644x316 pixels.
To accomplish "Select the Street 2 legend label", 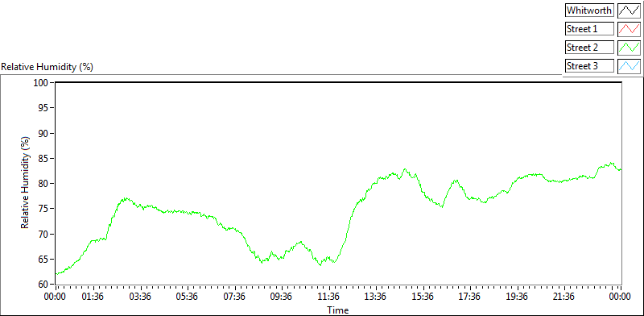I will 589,48.
